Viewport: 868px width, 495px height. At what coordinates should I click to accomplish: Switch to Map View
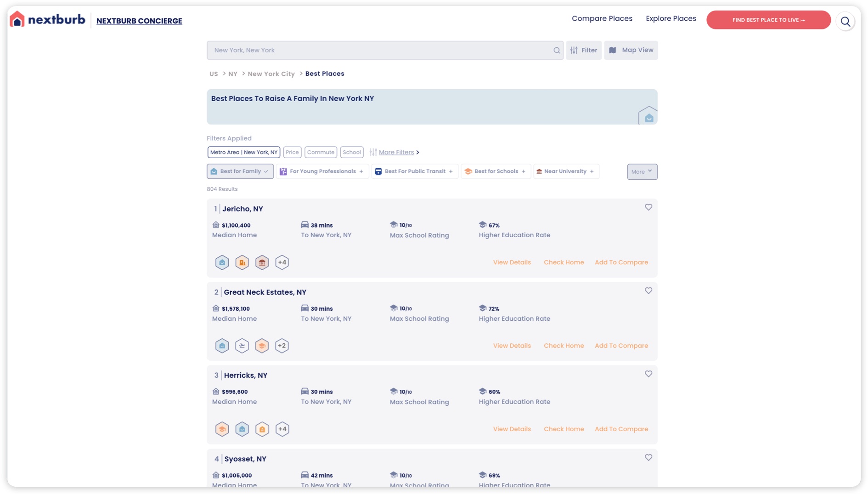tap(631, 50)
